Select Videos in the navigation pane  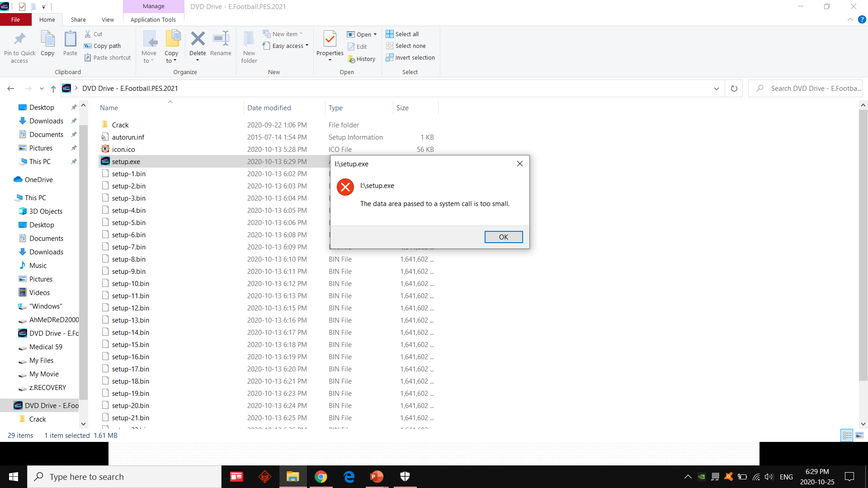click(x=39, y=292)
